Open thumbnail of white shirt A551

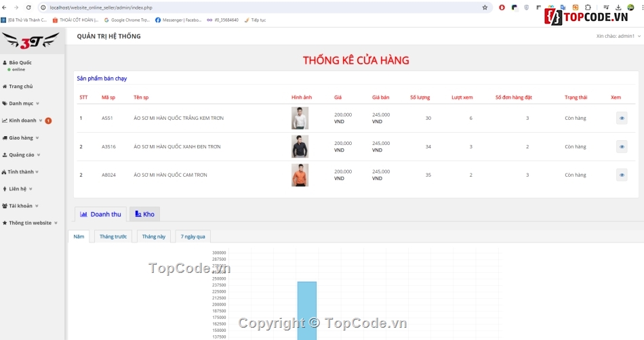click(x=300, y=118)
